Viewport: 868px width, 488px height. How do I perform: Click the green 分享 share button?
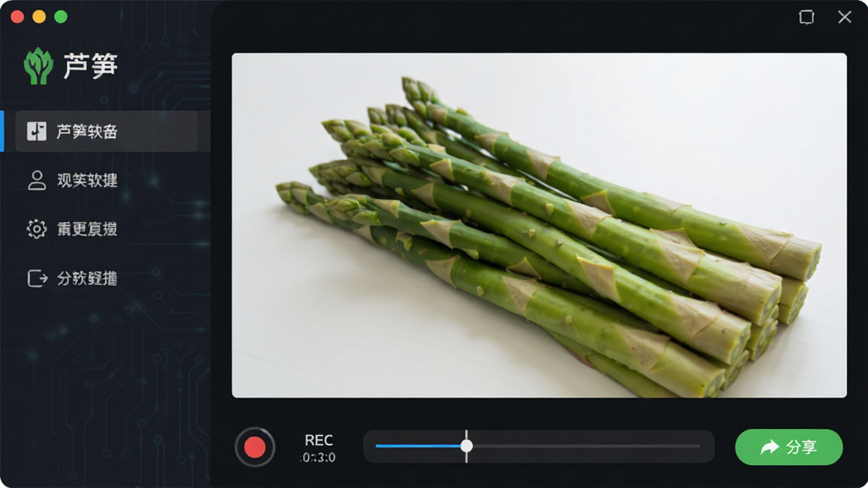click(789, 447)
